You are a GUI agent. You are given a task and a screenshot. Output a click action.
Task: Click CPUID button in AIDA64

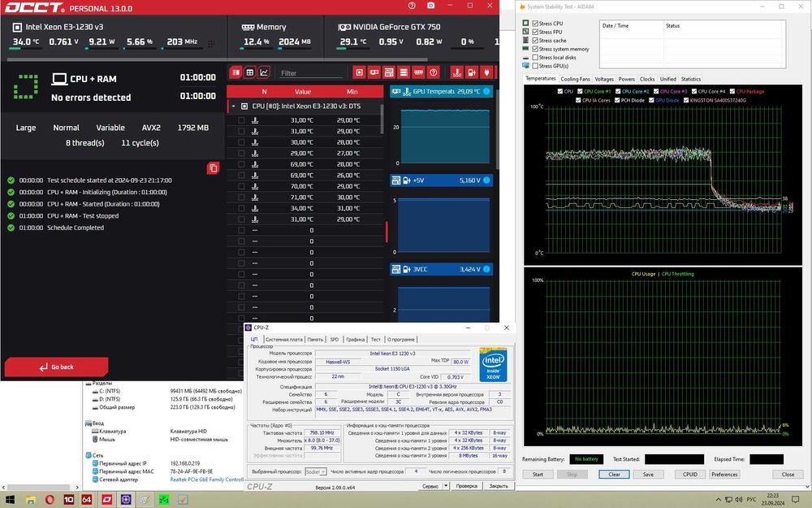point(689,475)
